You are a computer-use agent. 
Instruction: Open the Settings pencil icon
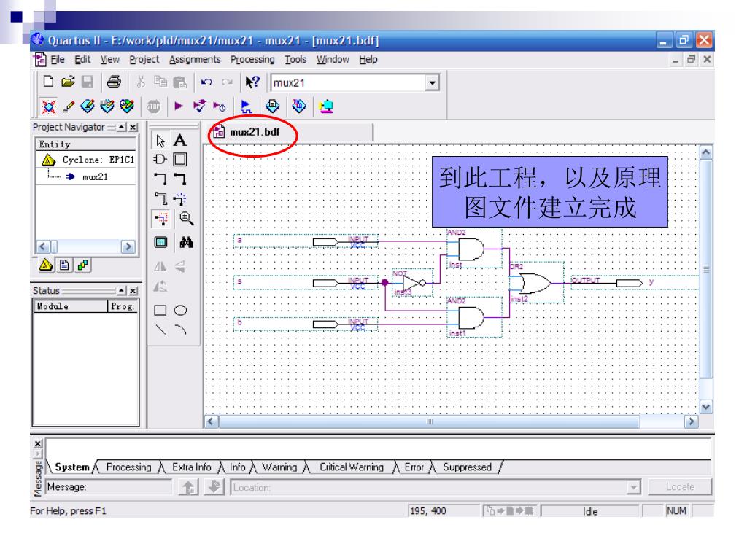(69, 106)
